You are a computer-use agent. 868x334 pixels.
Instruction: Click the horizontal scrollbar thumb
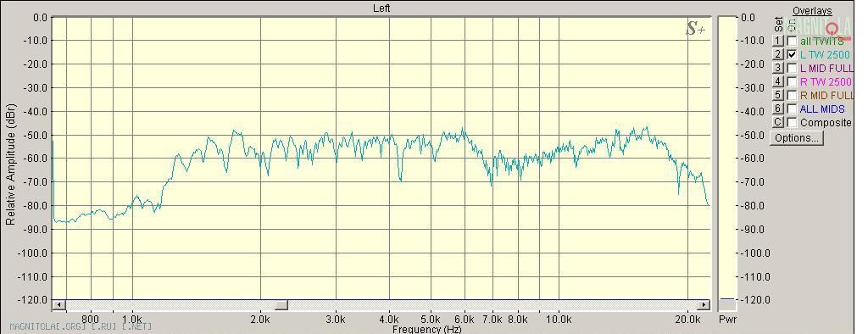click(281, 305)
